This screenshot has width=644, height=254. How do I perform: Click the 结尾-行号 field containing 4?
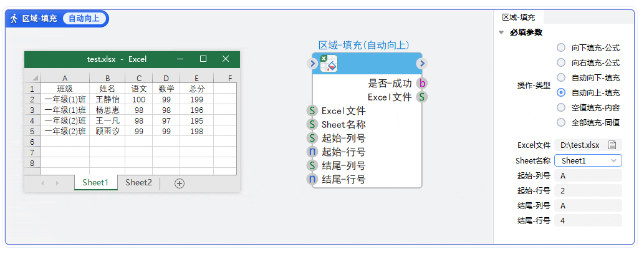click(588, 220)
